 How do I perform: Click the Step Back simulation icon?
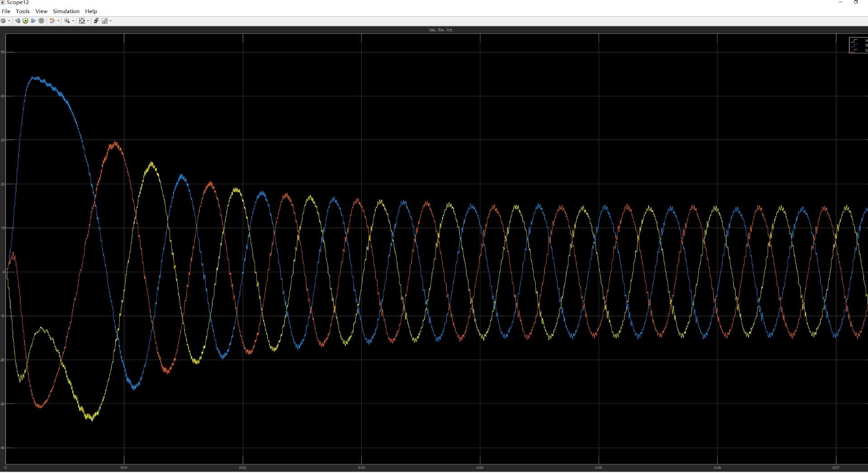(x=18, y=21)
